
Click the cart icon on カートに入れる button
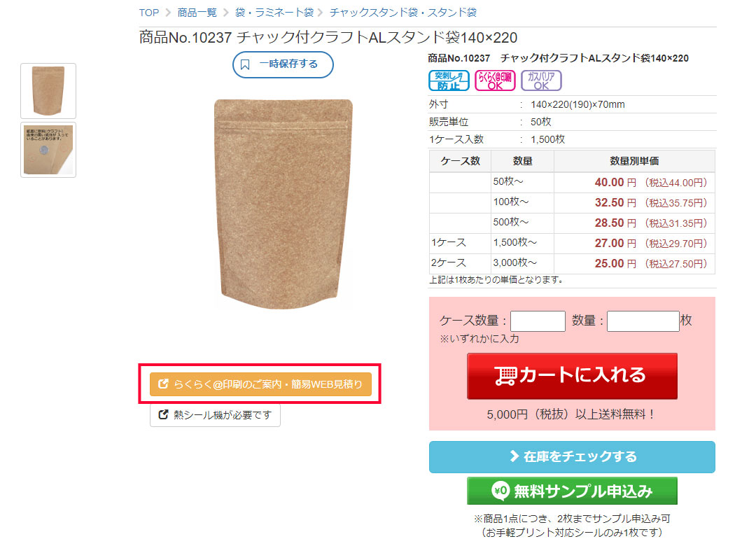(505, 376)
